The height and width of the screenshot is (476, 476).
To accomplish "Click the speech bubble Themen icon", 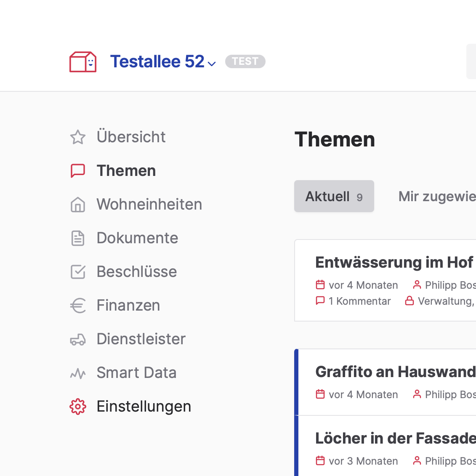I will coord(78,171).
